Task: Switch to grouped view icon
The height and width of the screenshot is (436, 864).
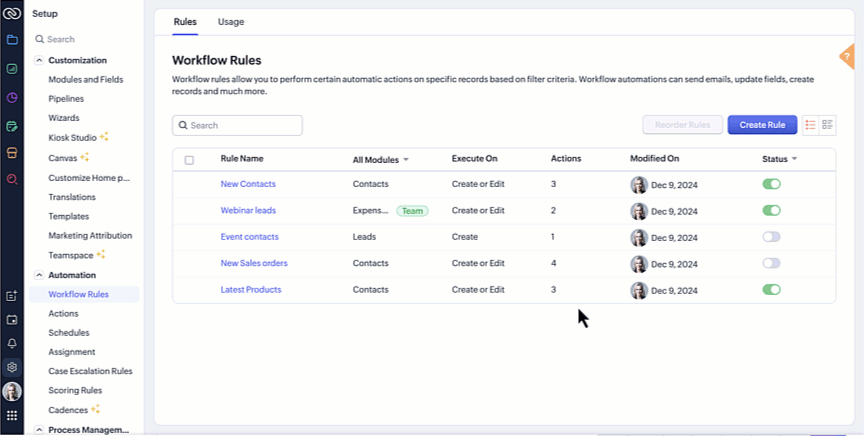Action: pyautogui.click(x=827, y=125)
